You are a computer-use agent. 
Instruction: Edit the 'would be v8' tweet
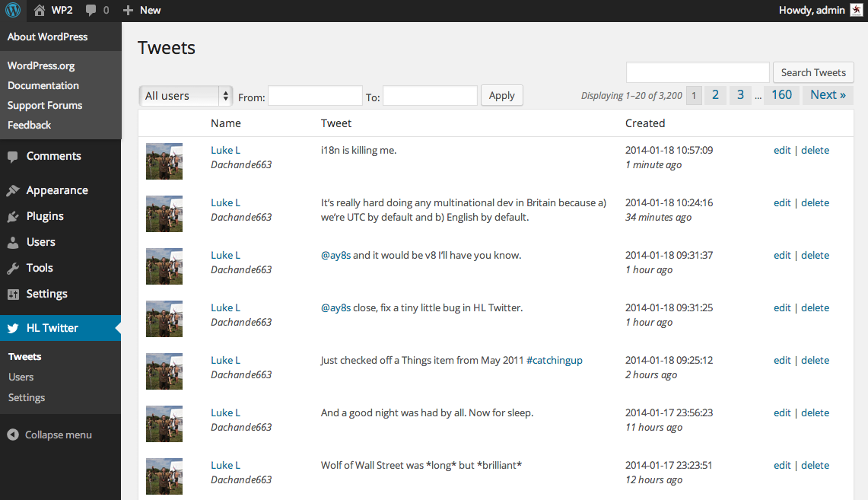click(x=782, y=255)
